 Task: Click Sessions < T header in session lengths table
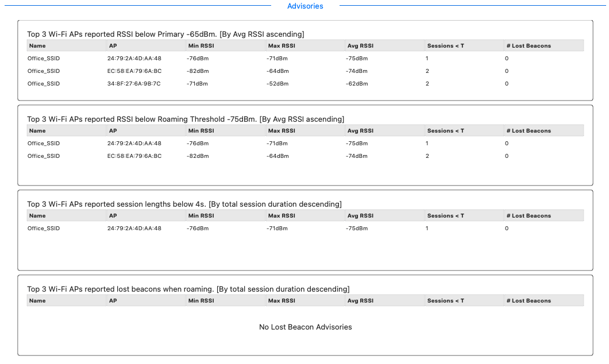[445, 216]
